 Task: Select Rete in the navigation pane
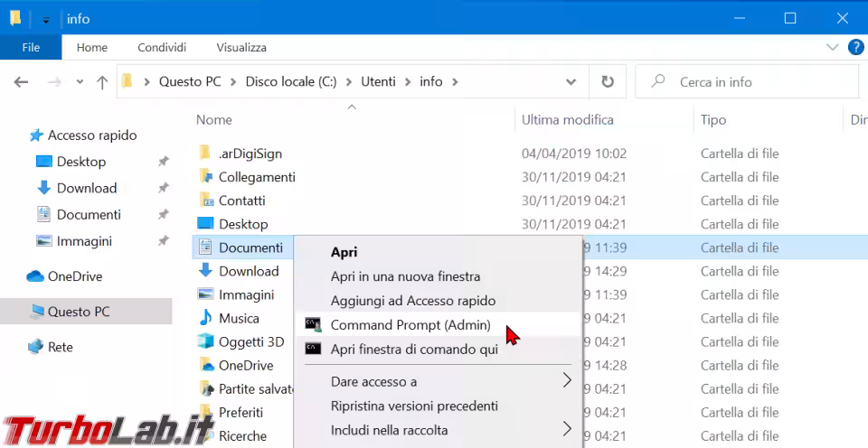click(61, 347)
